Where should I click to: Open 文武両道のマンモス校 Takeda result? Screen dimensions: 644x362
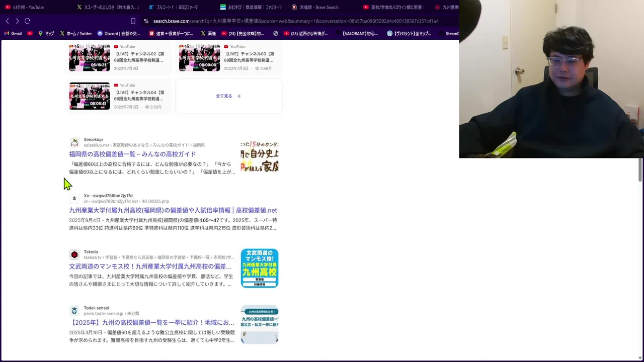[150, 266]
